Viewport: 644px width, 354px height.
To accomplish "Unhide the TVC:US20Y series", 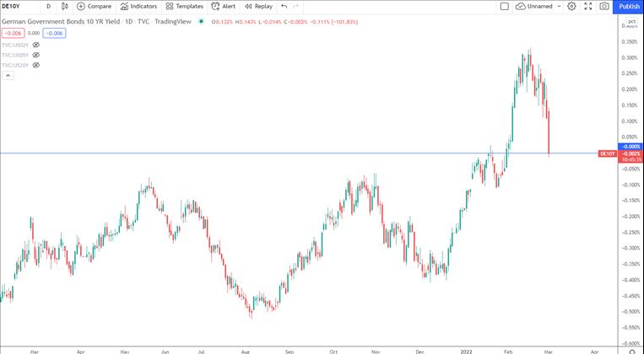I will click(35, 65).
